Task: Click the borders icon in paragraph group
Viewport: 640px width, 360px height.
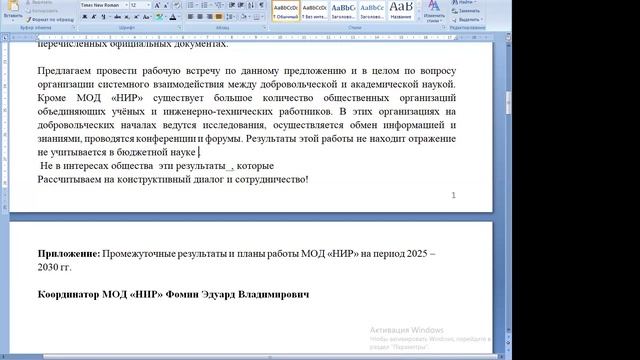Action: coord(256,17)
